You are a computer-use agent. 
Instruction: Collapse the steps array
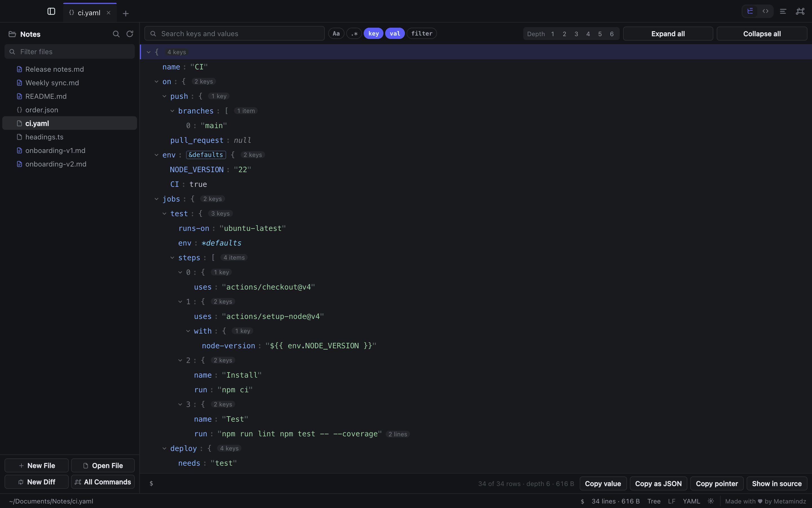pos(172,258)
